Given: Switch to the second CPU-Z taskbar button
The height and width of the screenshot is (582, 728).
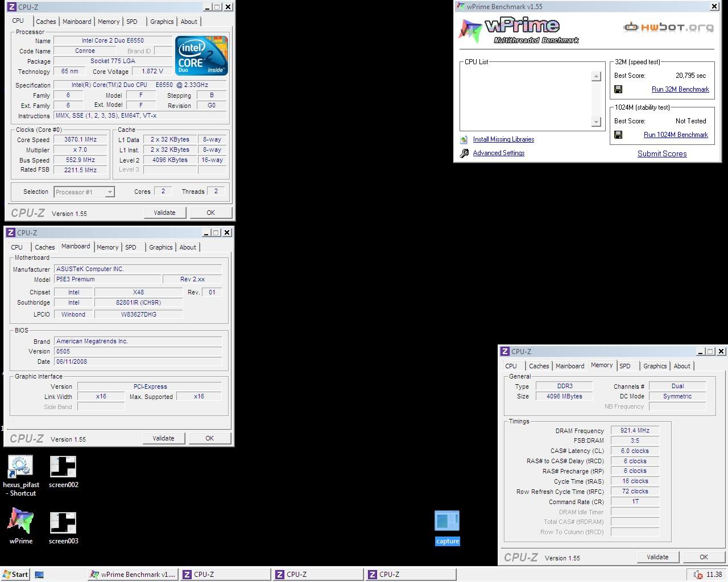Looking at the screenshot, I should 318,575.
